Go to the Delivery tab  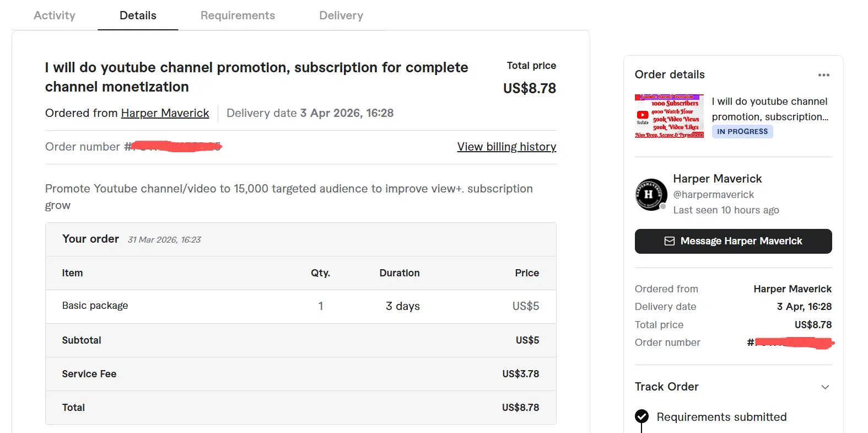coord(341,15)
